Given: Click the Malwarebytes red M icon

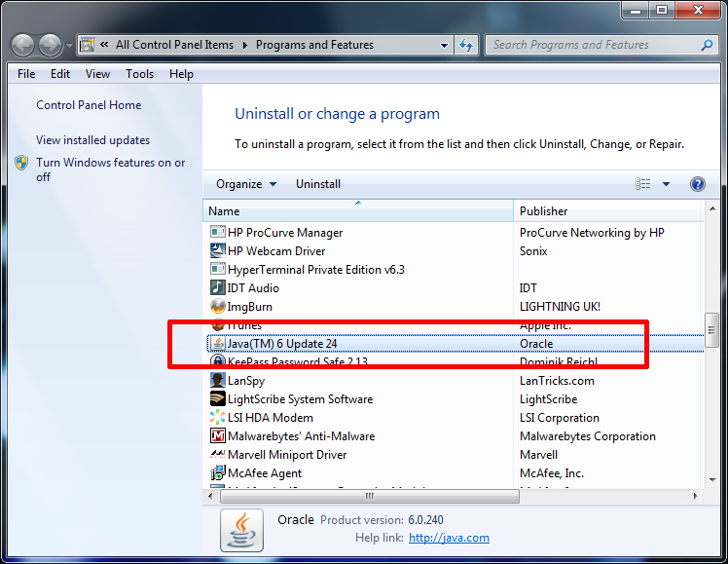Looking at the screenshot, I should click(217, 435).
